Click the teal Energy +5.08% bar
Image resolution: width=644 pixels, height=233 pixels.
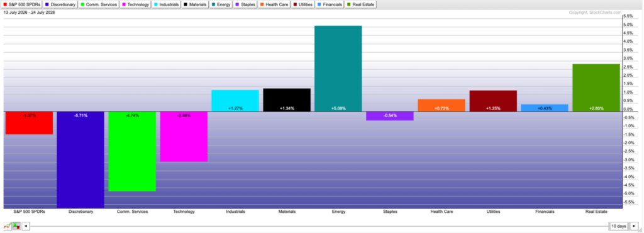(338, 69)
